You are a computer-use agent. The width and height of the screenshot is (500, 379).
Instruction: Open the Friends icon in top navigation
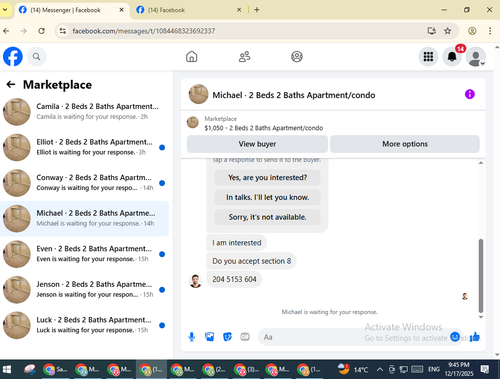click(x=244, y=57)
